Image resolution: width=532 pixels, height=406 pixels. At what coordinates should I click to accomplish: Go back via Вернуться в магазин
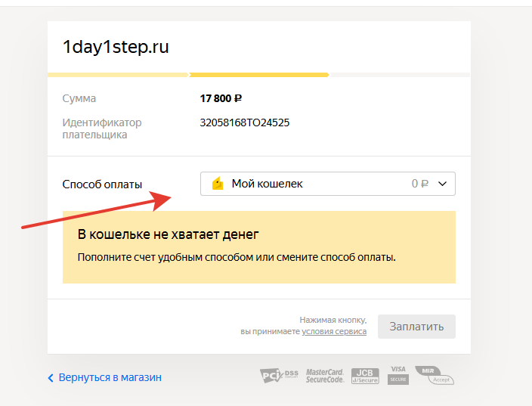[x=110, y=377]
